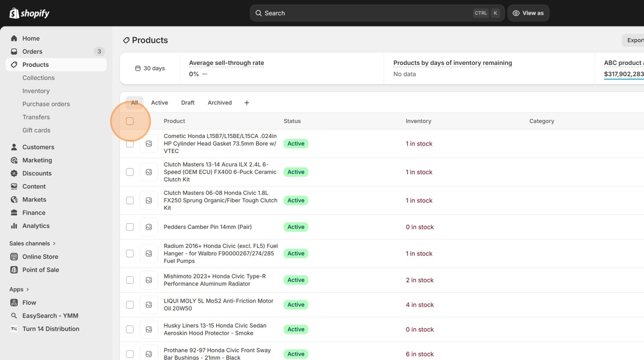Screen dimensions: 644x360
Task: Tick the select-all products checkbox
Action: [x=130, y=121]
